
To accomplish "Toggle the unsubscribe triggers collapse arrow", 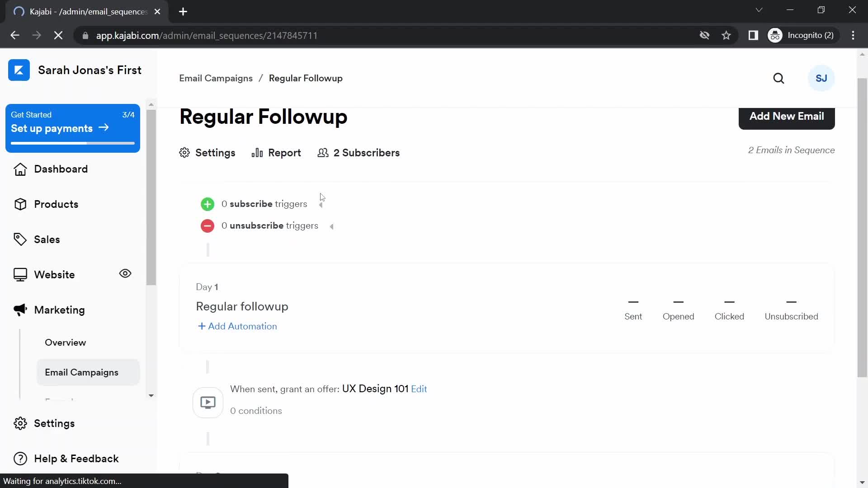I will pyautogui.click(x=331, y=226).
